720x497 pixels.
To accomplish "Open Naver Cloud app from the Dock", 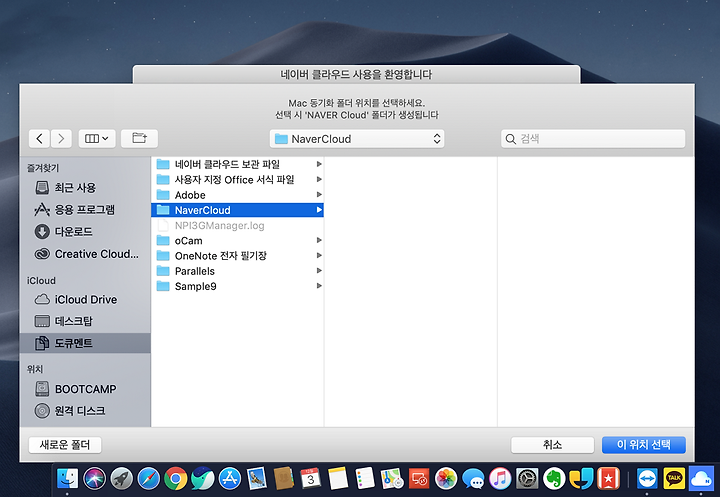I will pyautogui.click(x=702, y=479).
